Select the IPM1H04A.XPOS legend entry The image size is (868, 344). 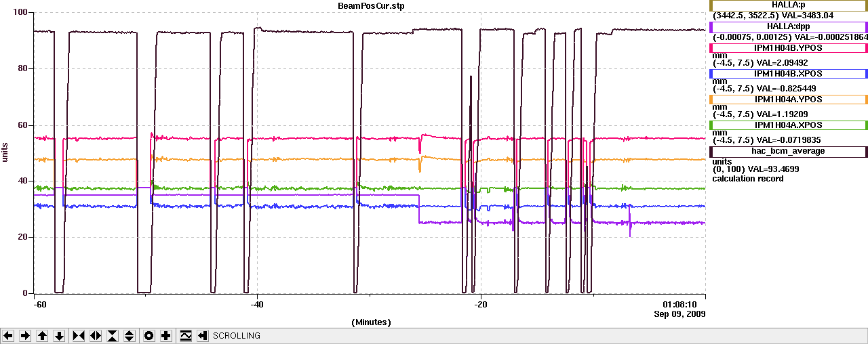(788, 125)
